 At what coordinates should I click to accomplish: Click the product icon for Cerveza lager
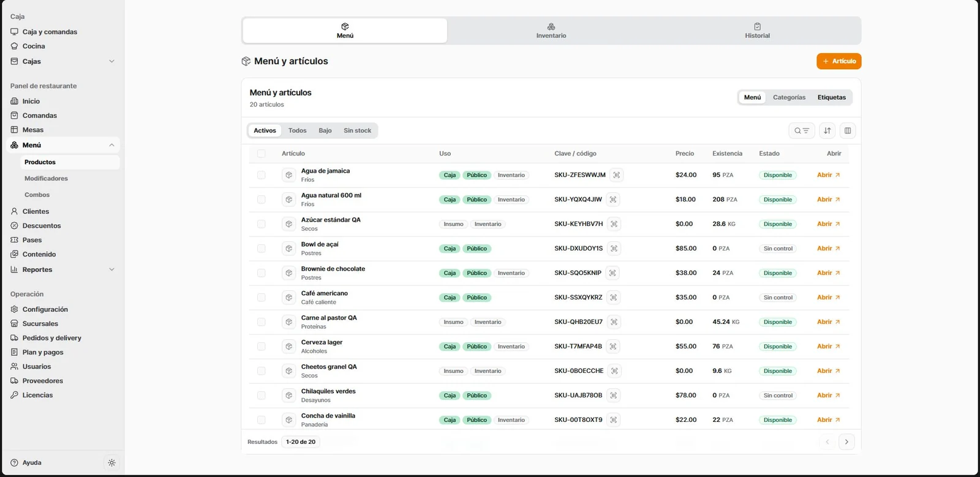289,347
